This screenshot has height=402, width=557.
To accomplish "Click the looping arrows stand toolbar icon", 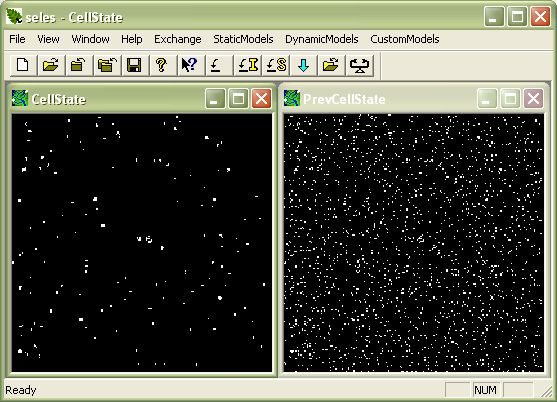I will 359,65.
